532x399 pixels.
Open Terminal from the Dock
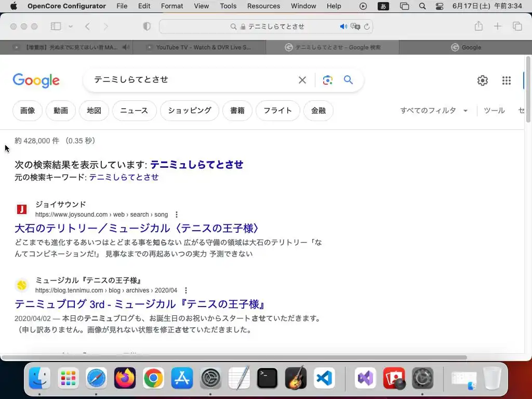tap(268, 378)
